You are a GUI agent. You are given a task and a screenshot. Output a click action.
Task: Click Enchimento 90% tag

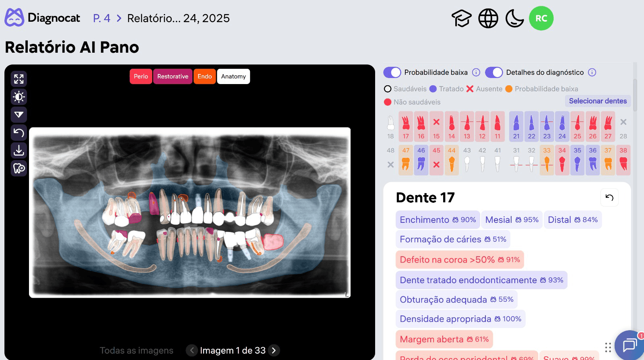tap(438, 220)
